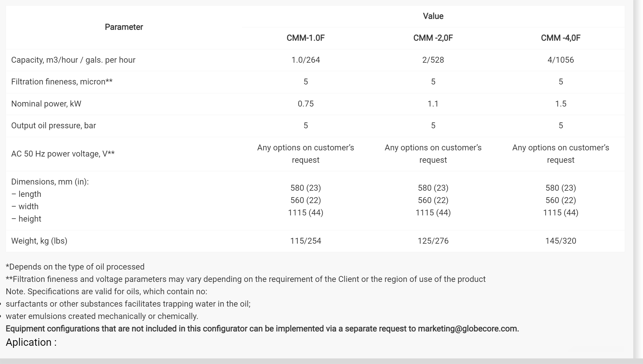Click the marketing@globecore.com email address
Screen dimensions: 643x364
tap(468, 329)
